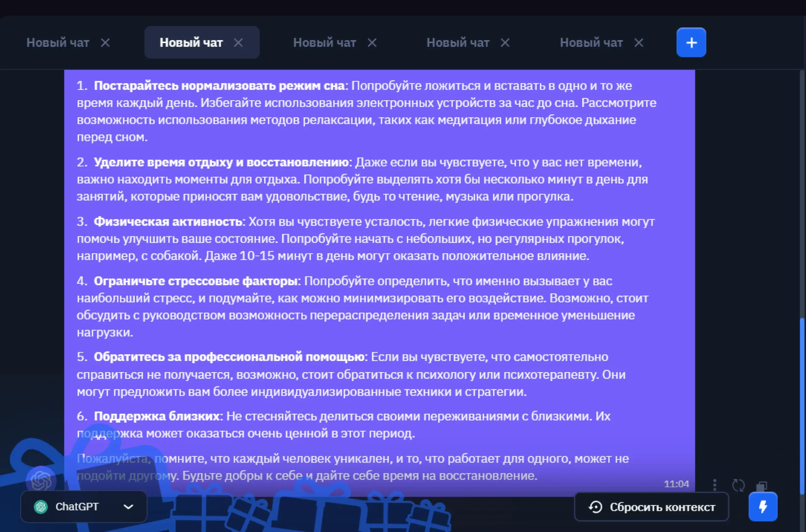Click the blue lightning bolt button

click(763, 507)
